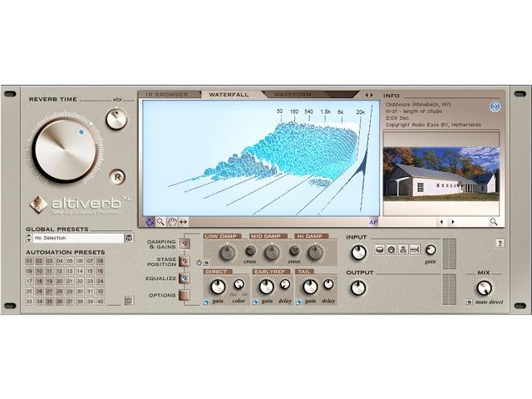The image size is (532, 399).
Task: Select automation preset 08
Action: 100,261
